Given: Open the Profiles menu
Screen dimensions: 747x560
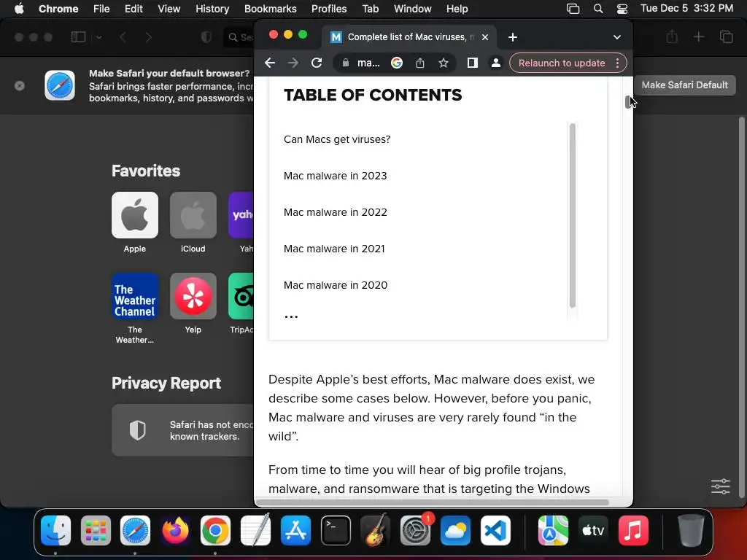Looking at the screenshot, I should (329, 9).
